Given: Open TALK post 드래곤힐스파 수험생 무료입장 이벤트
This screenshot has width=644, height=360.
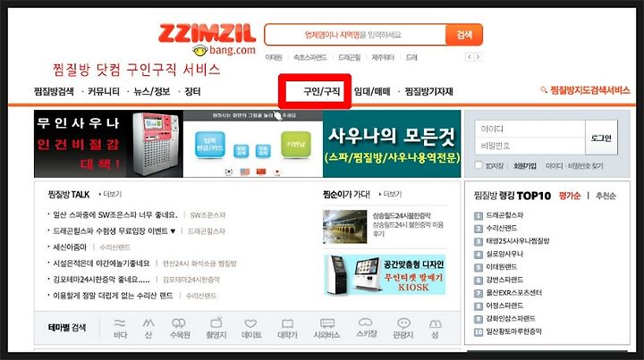Looking at the screenshot, I should (114, 230).
